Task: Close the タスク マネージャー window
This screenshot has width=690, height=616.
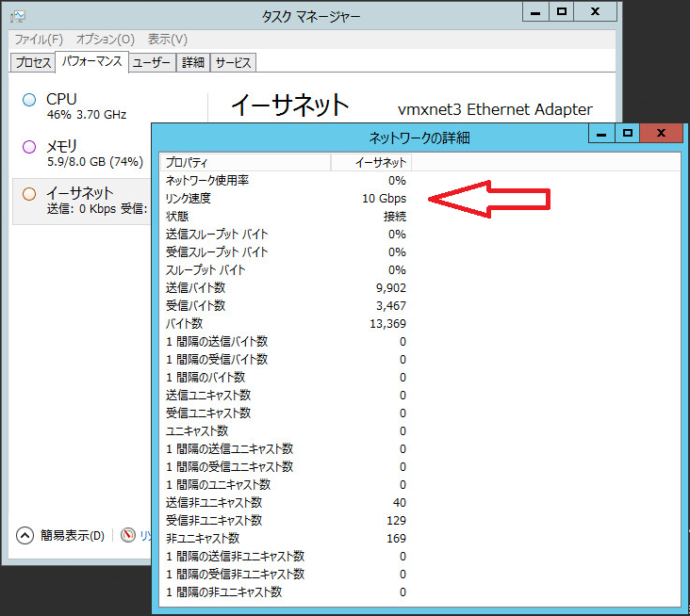Action: pos(596,12)
